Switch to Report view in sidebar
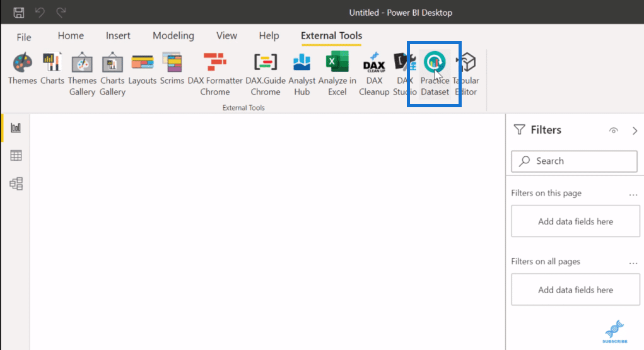The width and height of the screenshot is (644, 350). coord(16,128)
